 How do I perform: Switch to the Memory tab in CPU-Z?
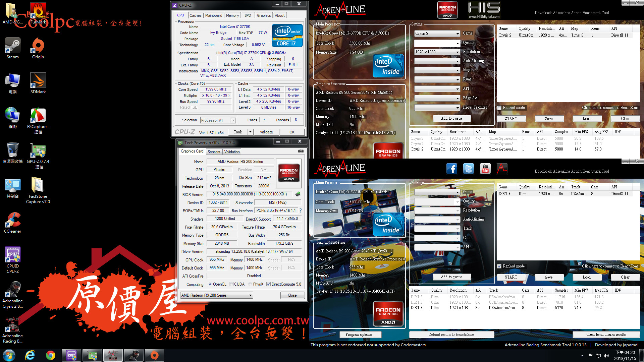tap(232, 15)
